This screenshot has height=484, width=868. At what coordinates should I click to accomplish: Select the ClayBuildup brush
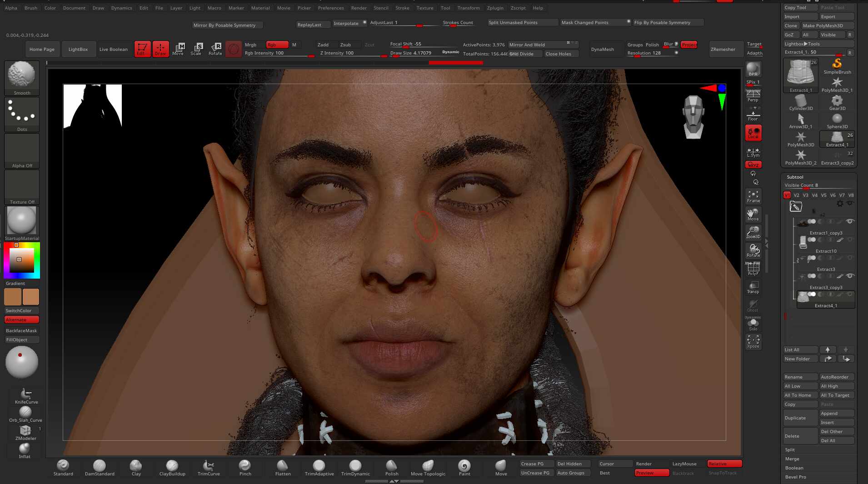click(172, 468)
